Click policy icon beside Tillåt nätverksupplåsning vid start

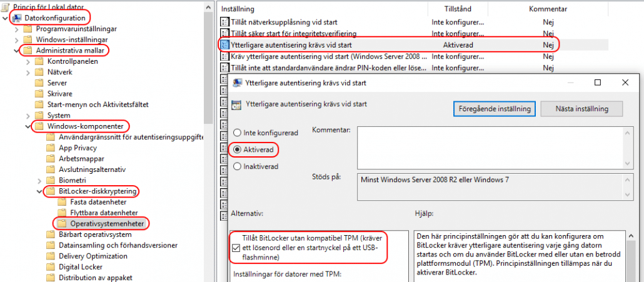coord(225,22)
